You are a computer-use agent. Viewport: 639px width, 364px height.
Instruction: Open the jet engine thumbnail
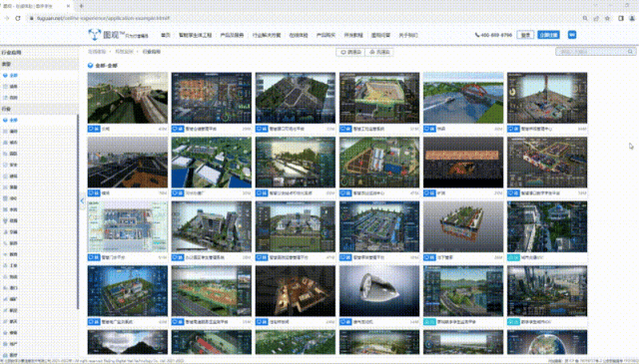[379, 291]
